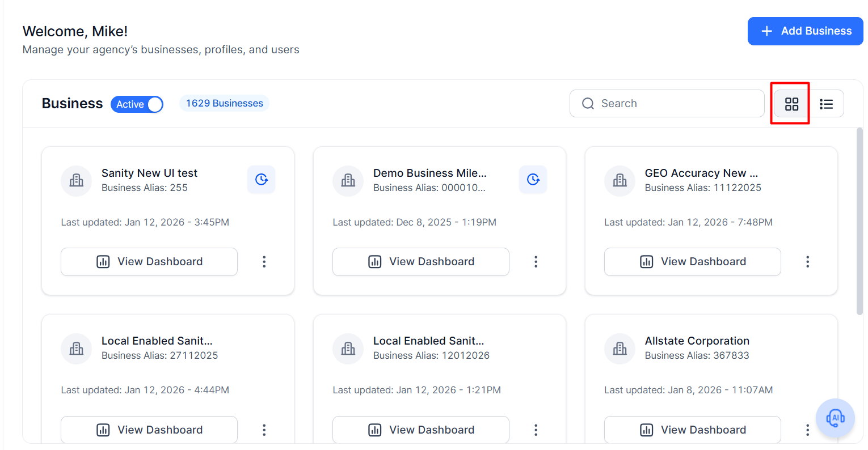Click the vertical scrollbar of business list
This screenshot has width=868, height=450.
pos(859,221)
